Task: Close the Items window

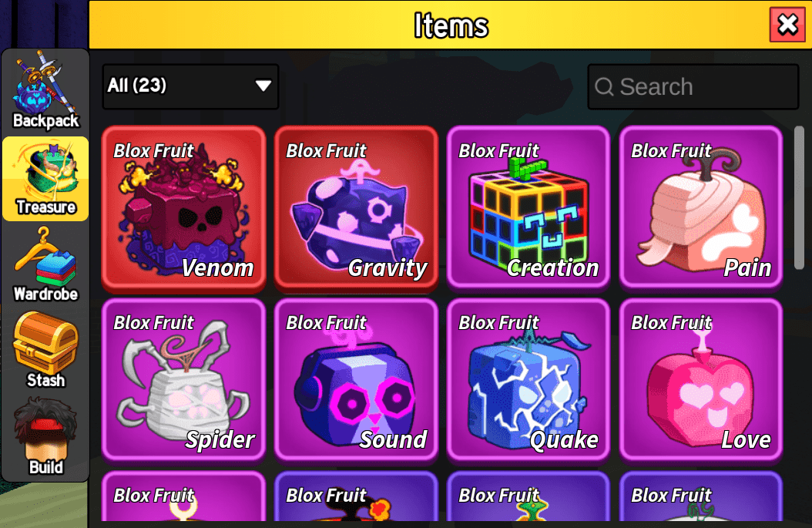Action: [787, 25]
